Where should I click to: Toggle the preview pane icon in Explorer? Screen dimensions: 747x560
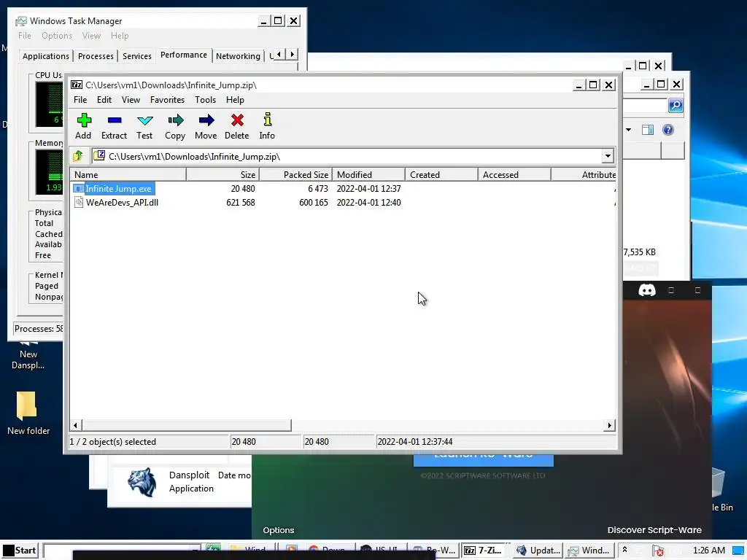pyautogui.click(x=648, y=130)
